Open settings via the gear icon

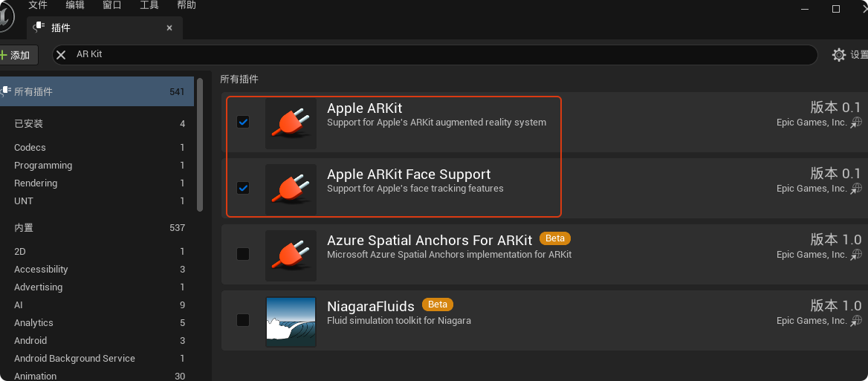coord(839,55)
